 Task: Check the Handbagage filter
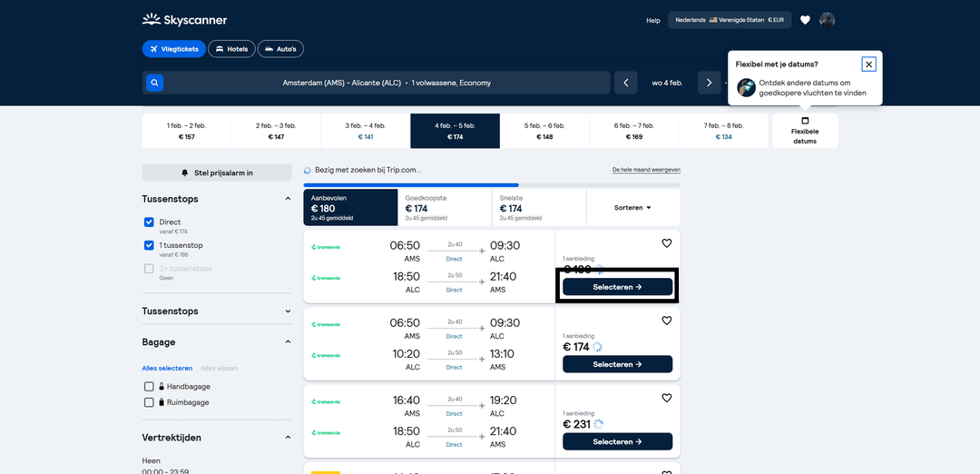click(x=149, y=387)
